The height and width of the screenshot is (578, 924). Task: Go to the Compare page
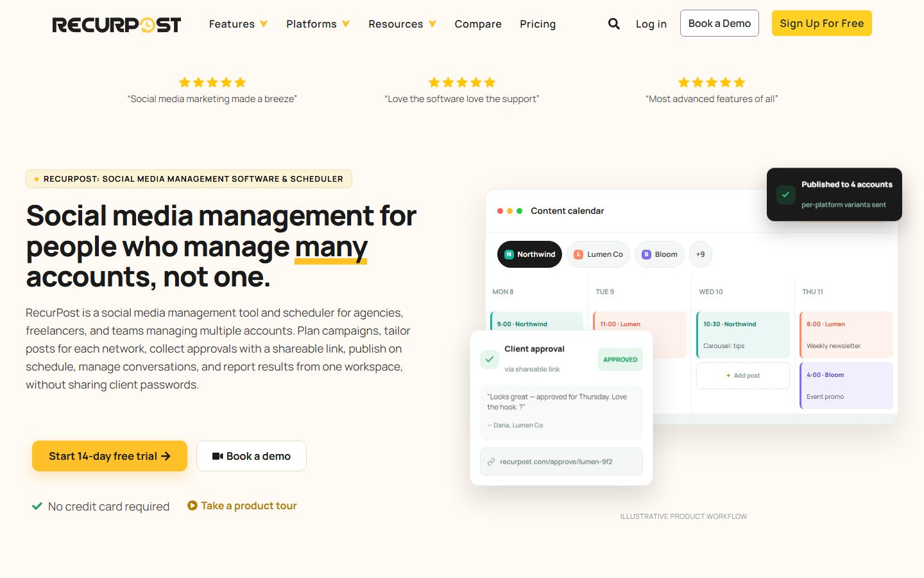click(478, 24)
